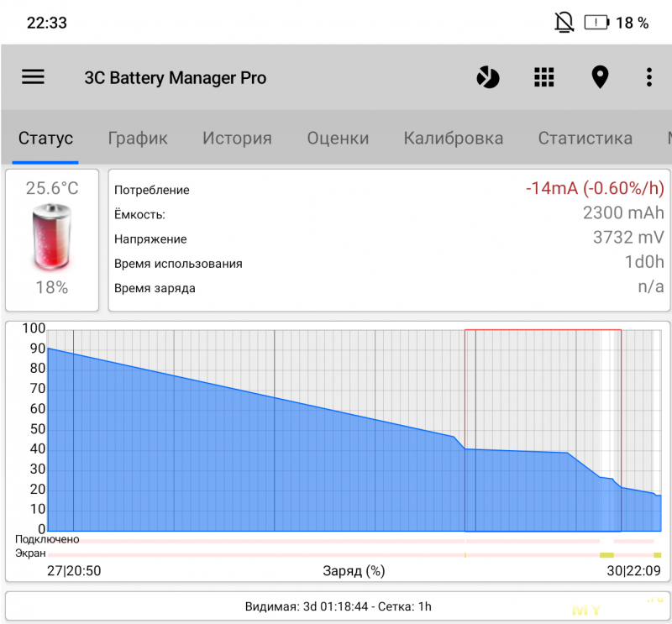Tap the 25.6°C temperature reading
Image resolution: width=672 pixels, height=624 pixels.
click(52, 188)
